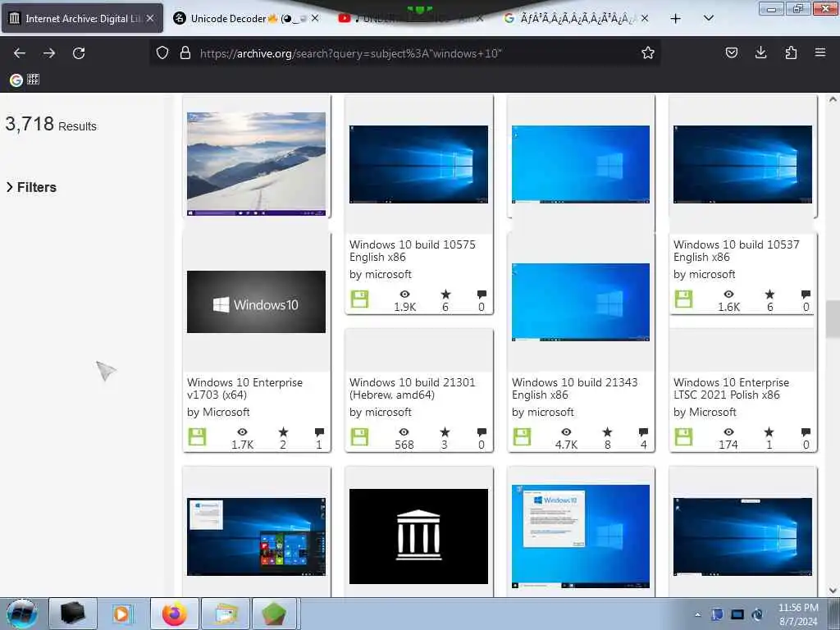Switch to Google search tab

point(576,18)
